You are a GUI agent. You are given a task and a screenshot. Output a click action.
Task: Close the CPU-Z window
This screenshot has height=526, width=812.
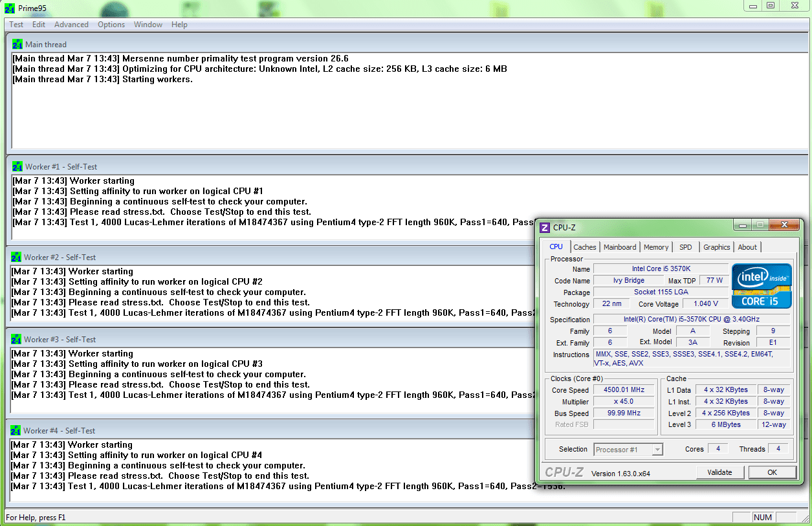click(784, 225)
